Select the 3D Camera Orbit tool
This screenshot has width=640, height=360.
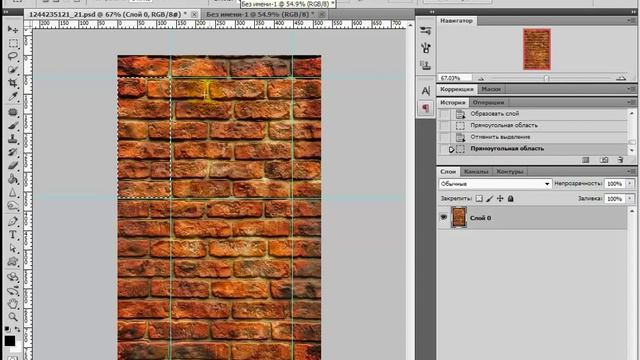(x=13, y=290)
